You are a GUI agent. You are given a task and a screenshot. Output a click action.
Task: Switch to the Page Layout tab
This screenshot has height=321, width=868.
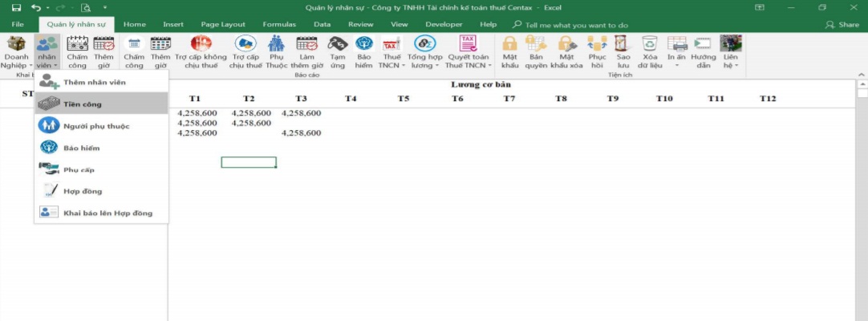(x=223, y=25)
